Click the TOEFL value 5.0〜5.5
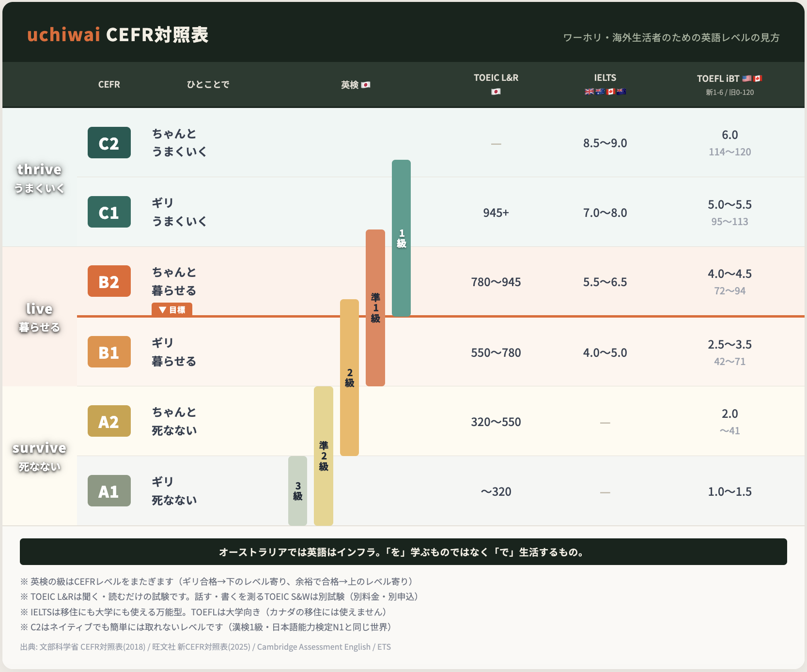This screenshot has width=807, height=672. (x=729, y=204)
